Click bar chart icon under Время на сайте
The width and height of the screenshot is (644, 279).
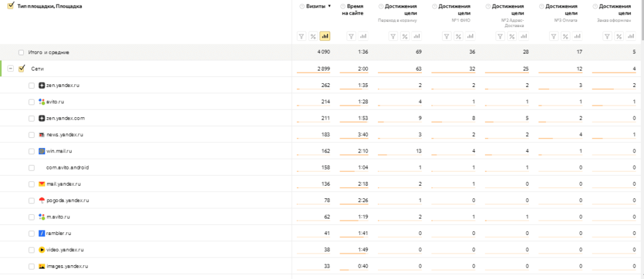pos(362,37)
